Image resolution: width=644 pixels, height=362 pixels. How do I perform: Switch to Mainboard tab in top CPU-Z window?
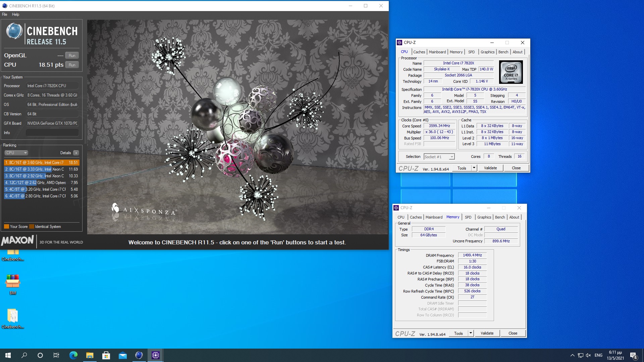(437, 52)
